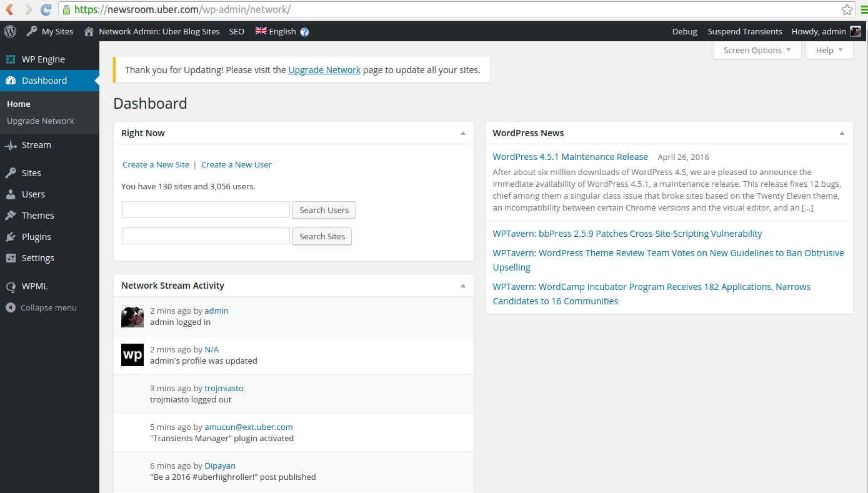This screenshot has height=493, width=868.
Task: Click the Themes brush icon in sidebar
Action: click(11, 216)
